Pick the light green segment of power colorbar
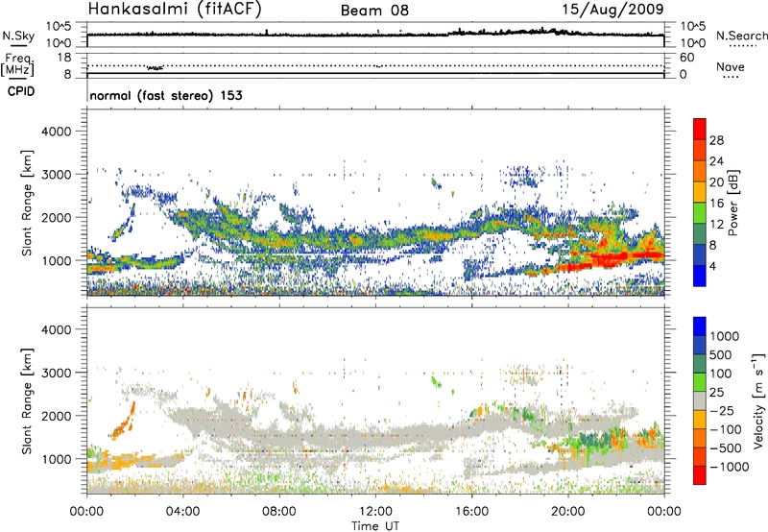This screenshot has height=532, width=768. tap(700, 212)
